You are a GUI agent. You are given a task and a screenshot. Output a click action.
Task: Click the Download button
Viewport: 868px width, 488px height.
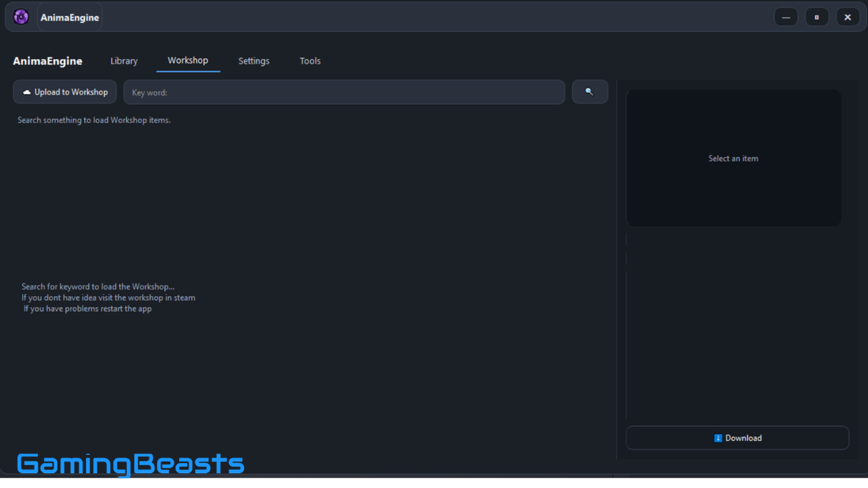(737, 438)
